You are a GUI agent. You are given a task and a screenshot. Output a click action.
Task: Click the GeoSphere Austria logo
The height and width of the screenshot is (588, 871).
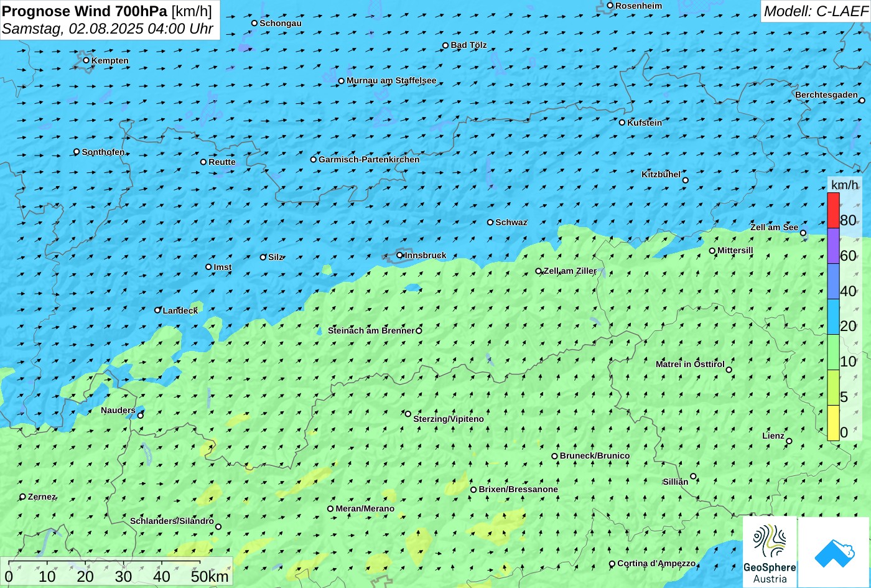[770, 552]
